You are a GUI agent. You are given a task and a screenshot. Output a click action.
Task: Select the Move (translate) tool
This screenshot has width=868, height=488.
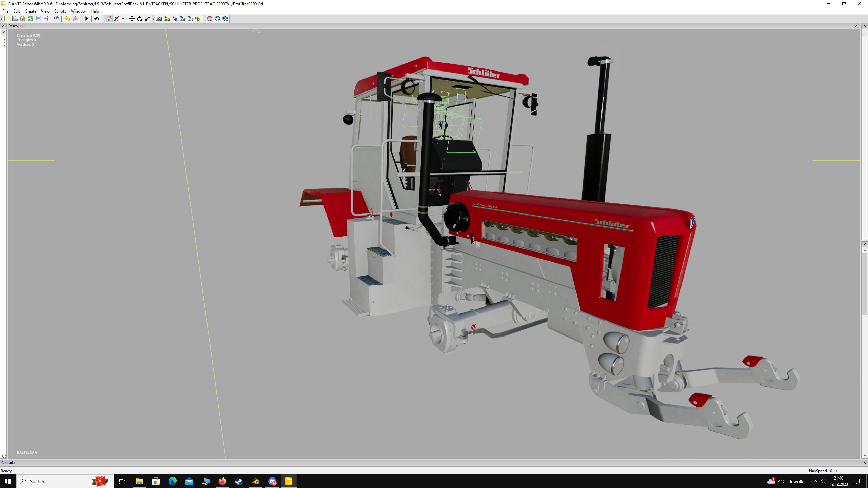click(x=132, y=19)
